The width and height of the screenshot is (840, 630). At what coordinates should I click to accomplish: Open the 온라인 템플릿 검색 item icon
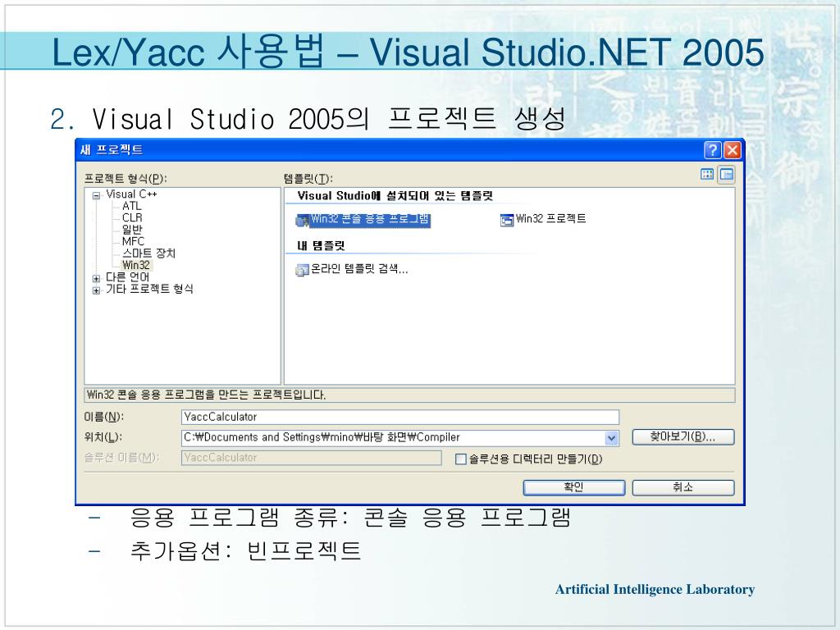click(x=302, y=270)
